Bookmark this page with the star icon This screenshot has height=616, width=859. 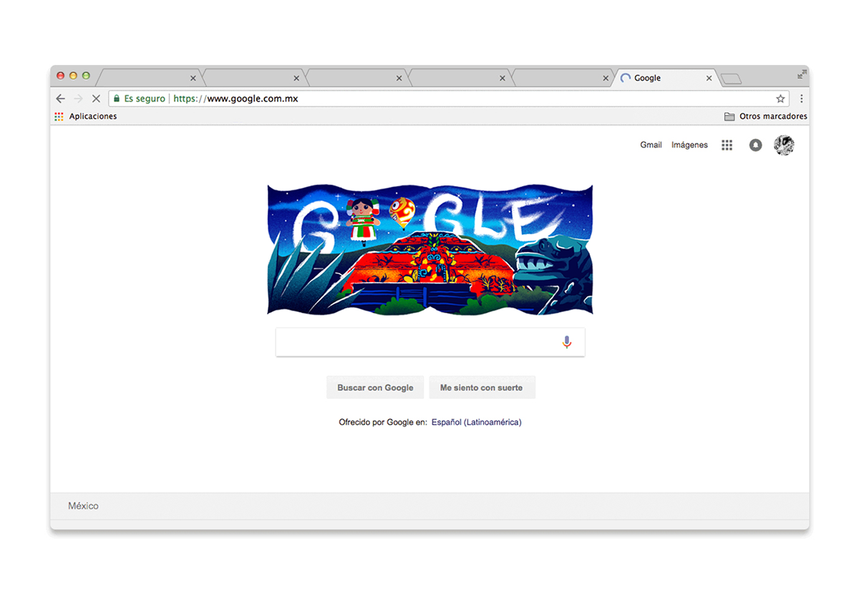[780, 99]
